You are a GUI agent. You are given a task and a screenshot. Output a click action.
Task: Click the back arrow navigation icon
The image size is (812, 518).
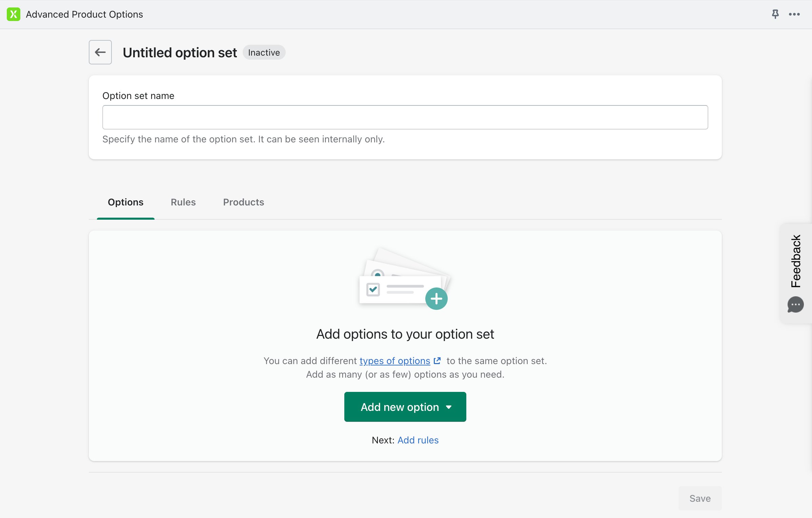(100, 52)
